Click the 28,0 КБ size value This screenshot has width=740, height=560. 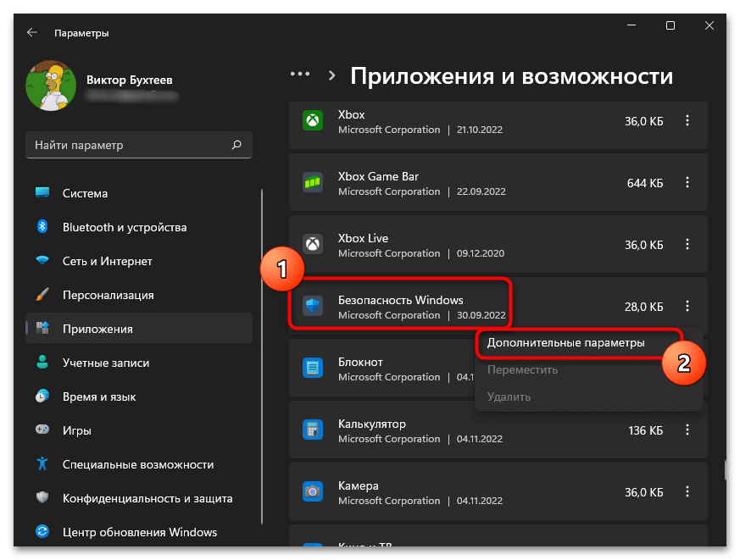pyautogui.click(x=643, y=307)
